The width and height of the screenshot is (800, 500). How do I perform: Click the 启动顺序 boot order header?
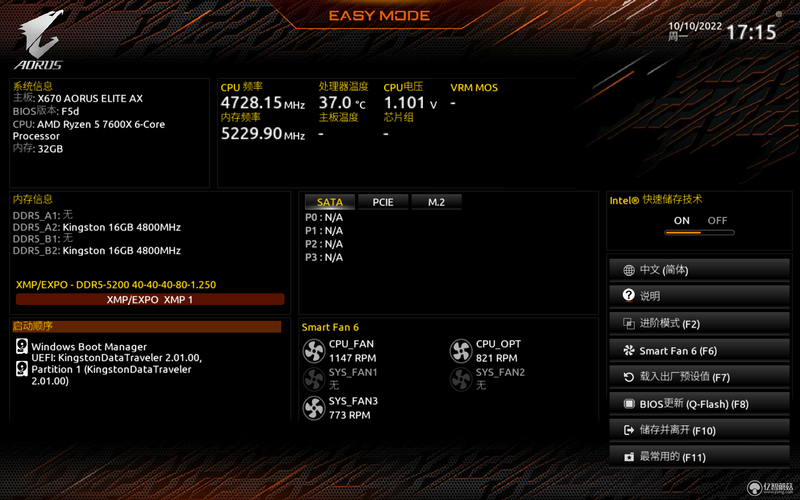pos(146,327)
